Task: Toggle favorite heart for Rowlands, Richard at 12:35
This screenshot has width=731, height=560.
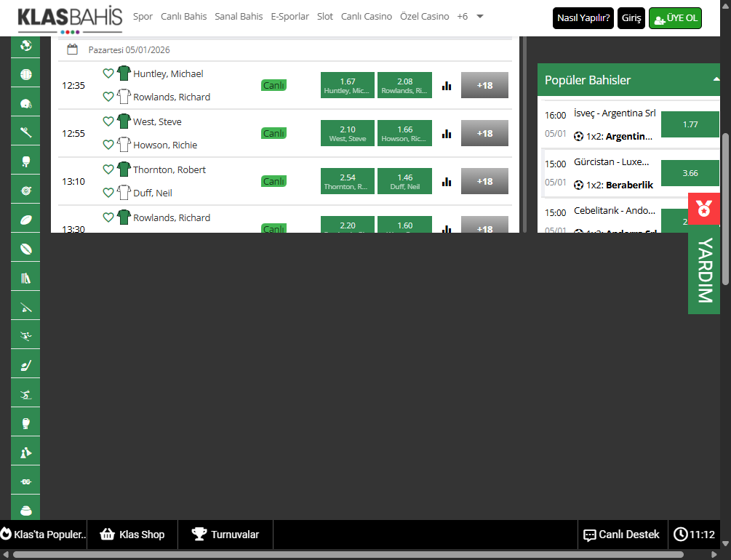Action: tap(108, 97)
